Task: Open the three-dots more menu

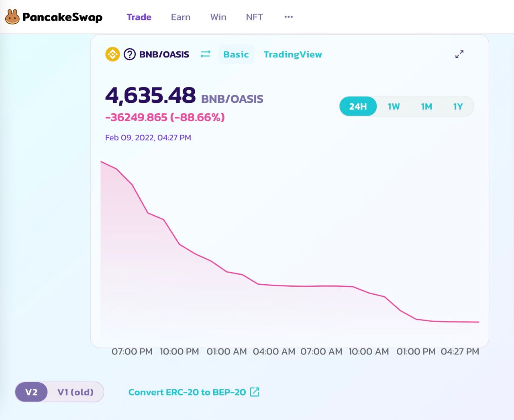Action: 288,17
